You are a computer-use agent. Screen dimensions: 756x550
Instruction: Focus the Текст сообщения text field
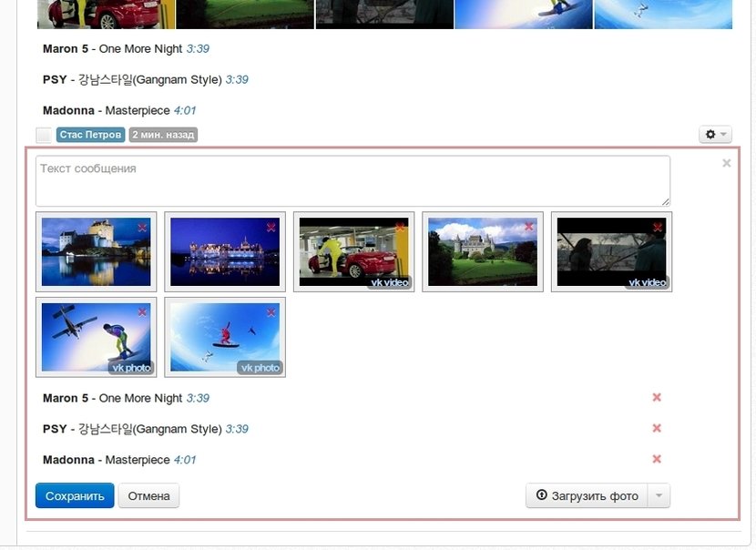352,180
